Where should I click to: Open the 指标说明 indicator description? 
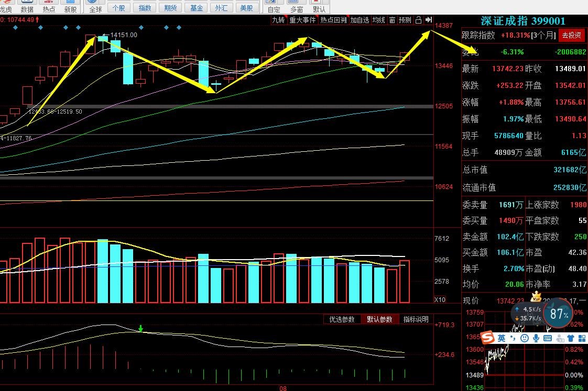(416, 319)
